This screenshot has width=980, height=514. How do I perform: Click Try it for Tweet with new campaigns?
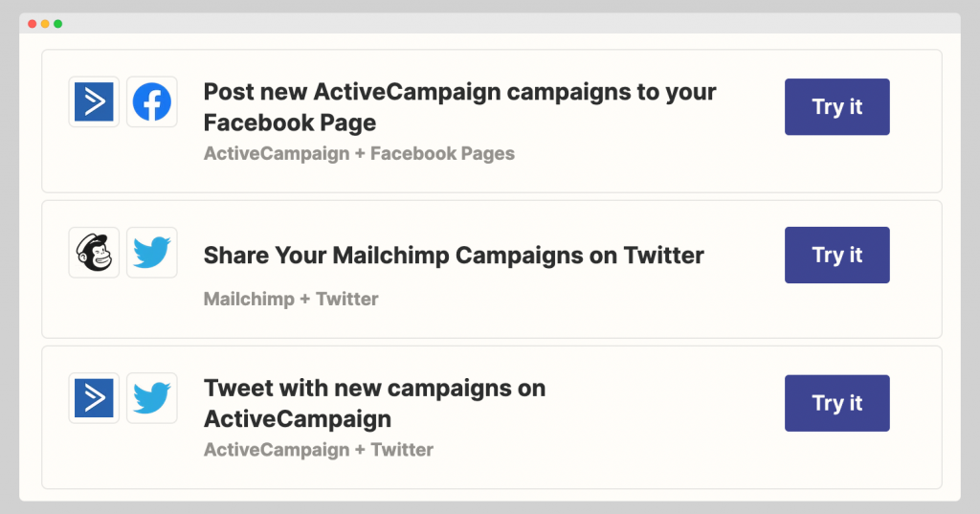836,403
